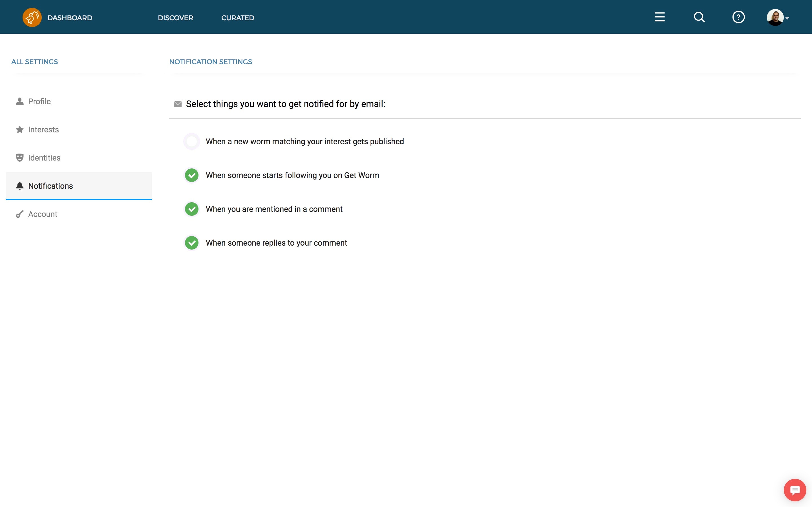Click the orange Get Worm logo
The width and height of the screenshot is (812, 507).
coord(32,17)
